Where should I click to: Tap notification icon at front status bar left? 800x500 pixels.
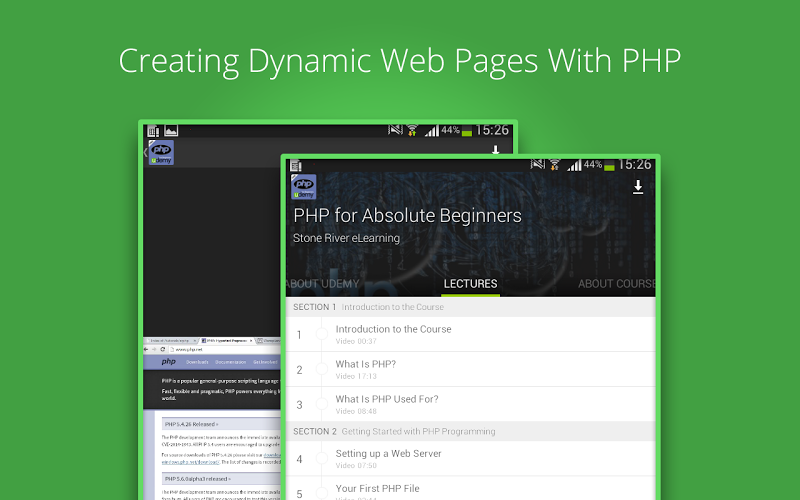pos(296,165)
